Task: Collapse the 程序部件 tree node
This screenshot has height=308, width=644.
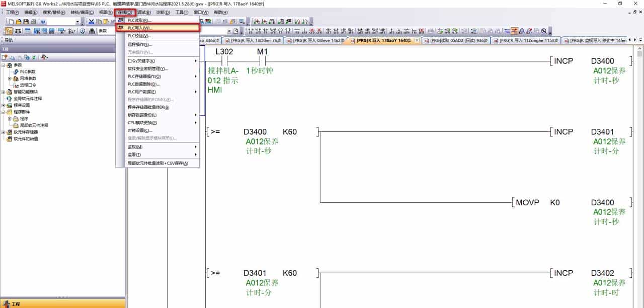Action: point(4,112)
